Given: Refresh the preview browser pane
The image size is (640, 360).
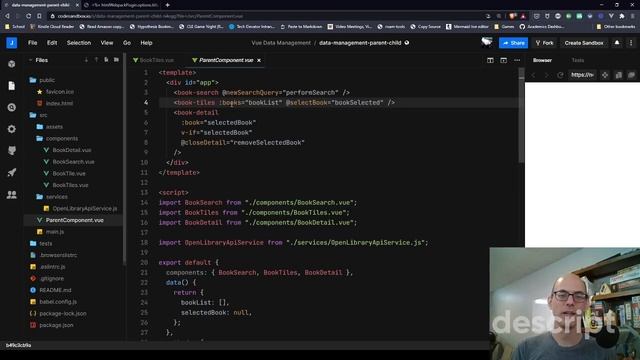Looking at the screenshot, I should click(560, 75).
